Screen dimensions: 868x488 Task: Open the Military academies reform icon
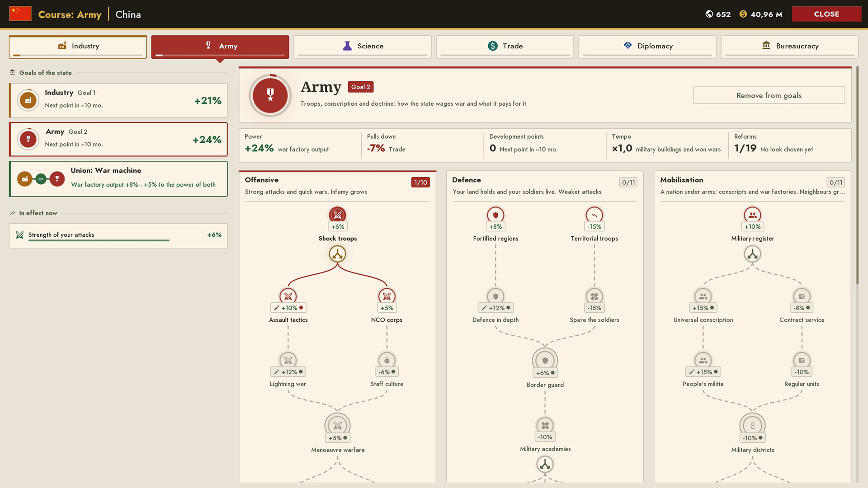545,425
